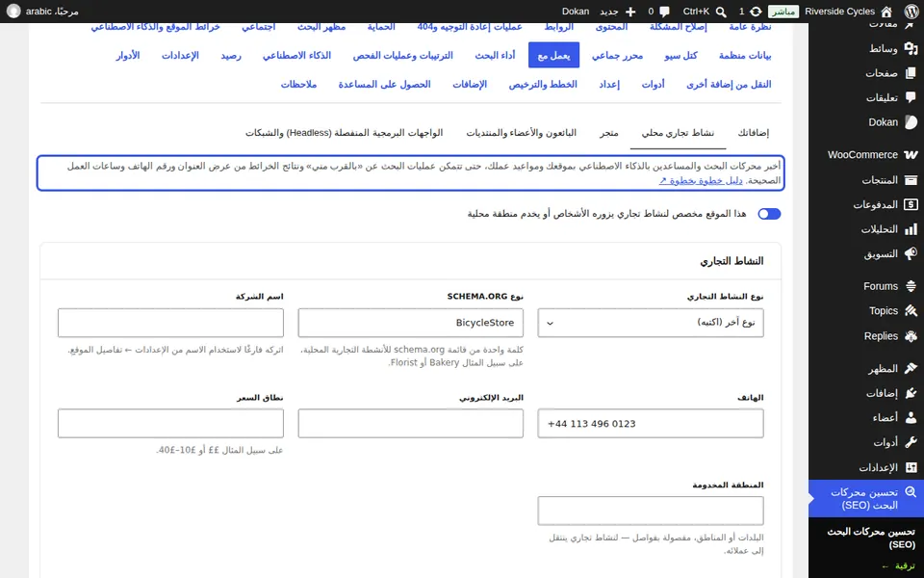
Task: Open the النقل من إضافة أخرى link
Action: (729, 84)
